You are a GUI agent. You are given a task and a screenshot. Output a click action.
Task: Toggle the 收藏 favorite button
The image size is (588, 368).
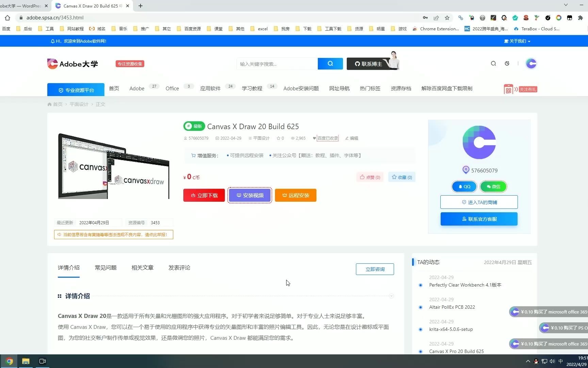tap(402, 177)
